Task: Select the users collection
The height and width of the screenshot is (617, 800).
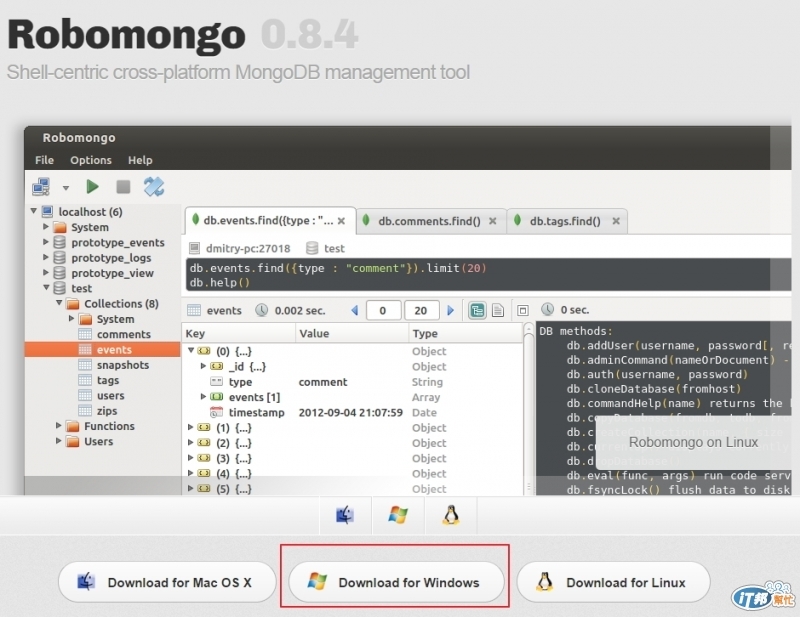Action: coord(110,396)
